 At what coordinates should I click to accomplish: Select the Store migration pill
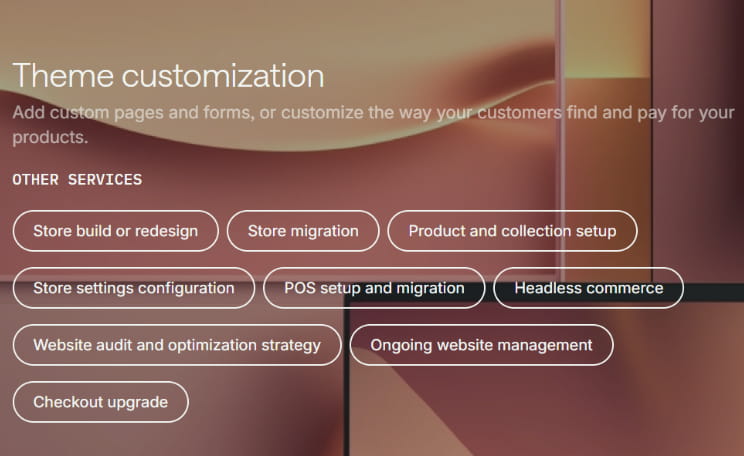[x=303, y=231]
